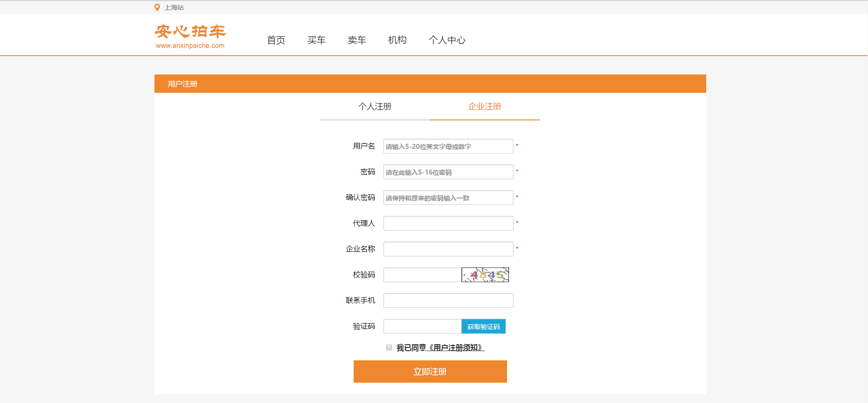The height and width of the screenshot is (403, 868).
Task: Click into the 密码 field
Action: coord(448,172)
